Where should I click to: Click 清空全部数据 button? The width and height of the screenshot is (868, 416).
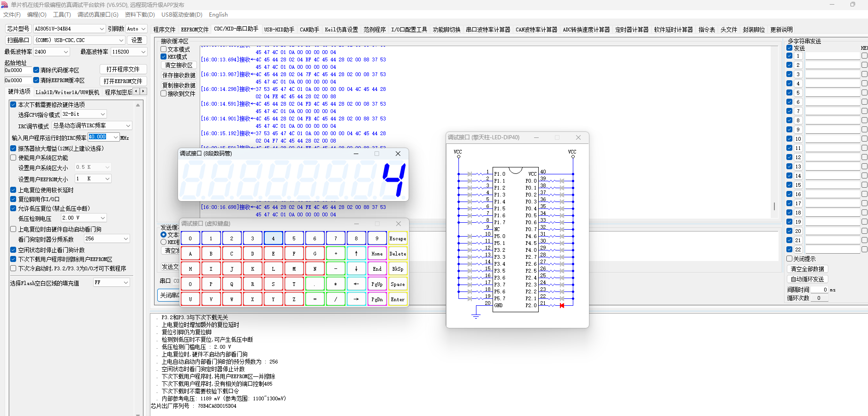808,269
